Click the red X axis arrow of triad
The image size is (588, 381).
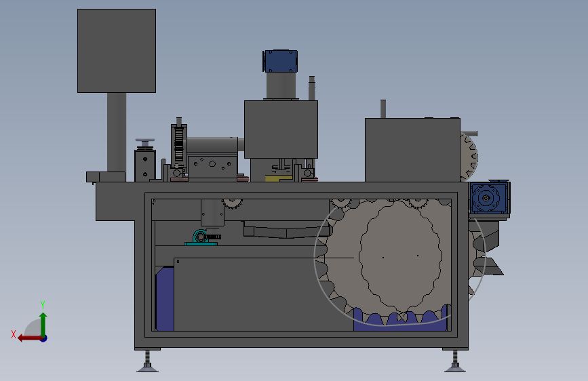pyautogui.click(x=29, y=338)
